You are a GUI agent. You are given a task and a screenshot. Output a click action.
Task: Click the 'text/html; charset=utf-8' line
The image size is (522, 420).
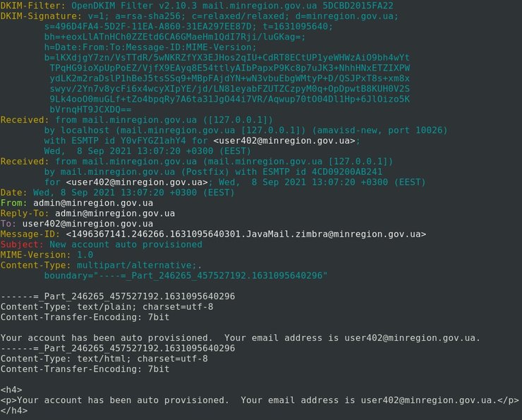(x=104, y=359)
